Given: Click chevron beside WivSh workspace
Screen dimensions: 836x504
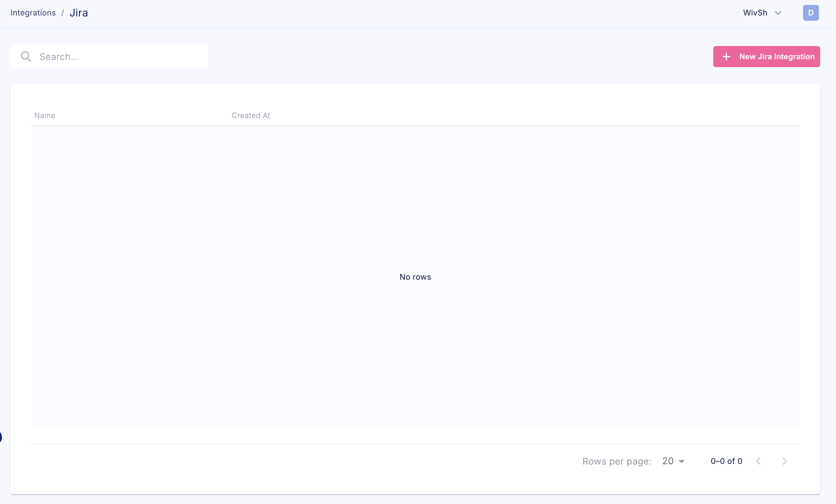Looking at the screenshot, I should pos(778,13).
